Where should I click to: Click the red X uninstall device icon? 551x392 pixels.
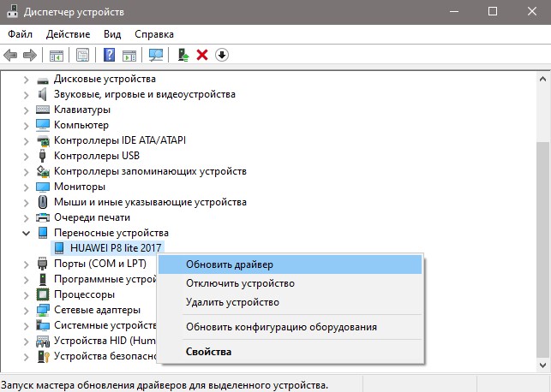pos(202,55)
